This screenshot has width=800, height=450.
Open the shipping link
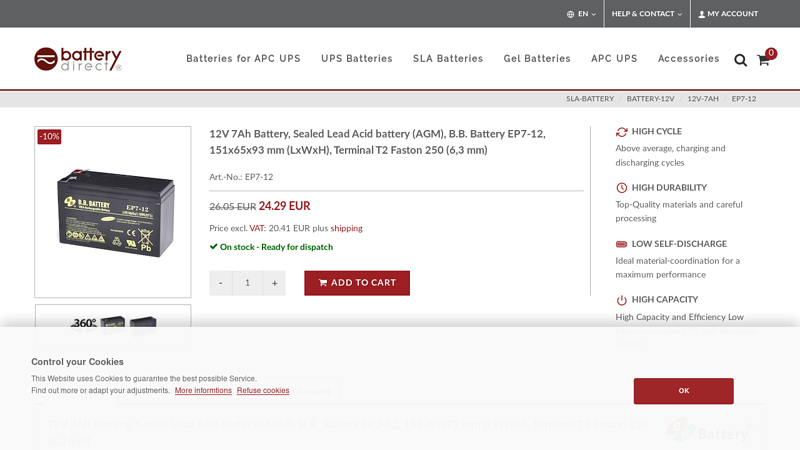point(346,229)
